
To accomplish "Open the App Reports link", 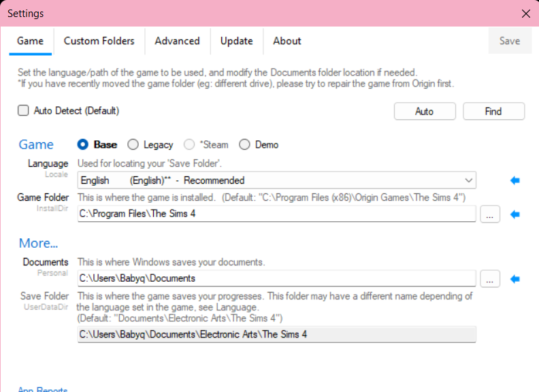I will (43, 389).
